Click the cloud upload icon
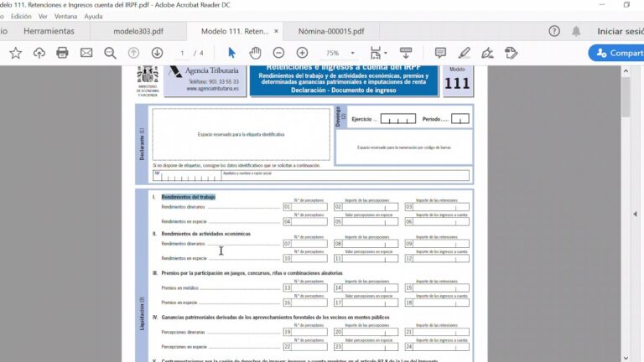Screen dimensions: 644x362 point(39,53)
